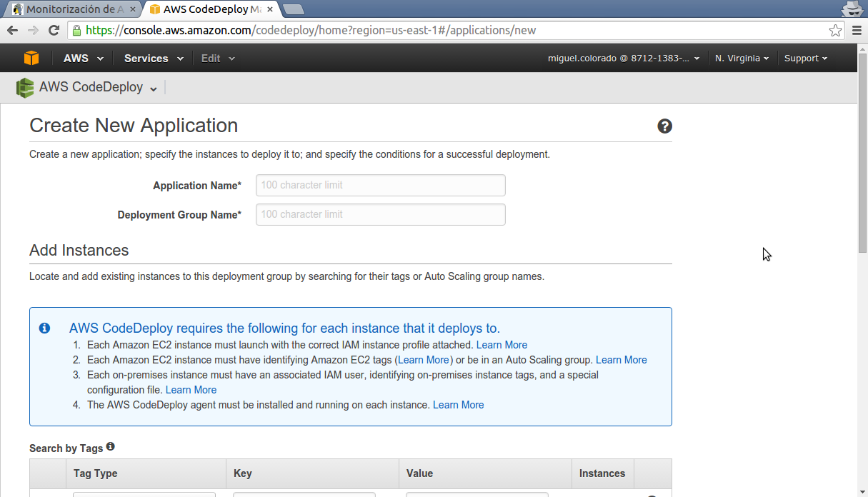Click Learn More for on-premises configuration file
Viewport: 868px width, 497px height.
(x=191, y=390)
